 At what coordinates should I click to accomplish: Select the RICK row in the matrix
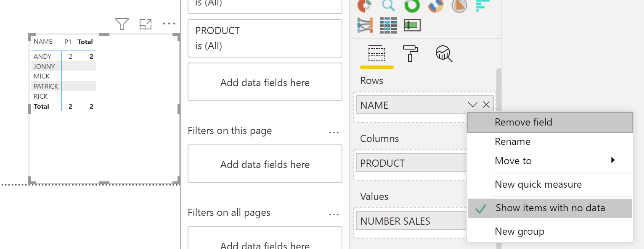pyautogui.click(x=41, y=96)
